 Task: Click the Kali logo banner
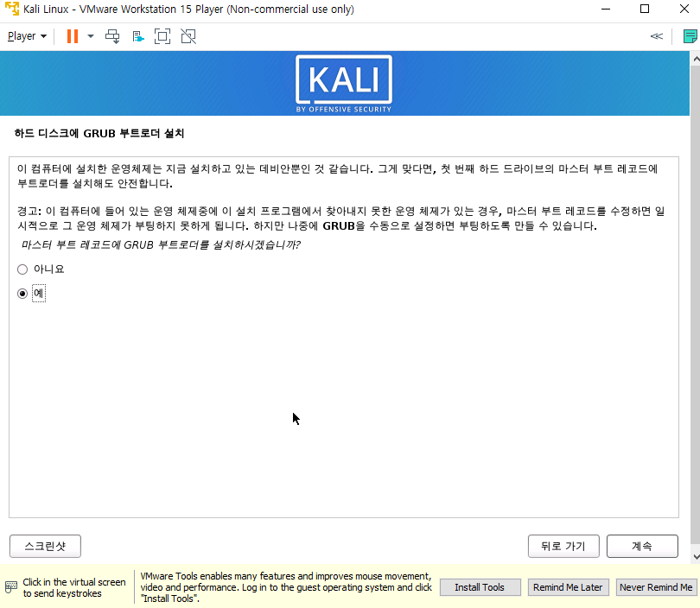click(x=344, y=84)
